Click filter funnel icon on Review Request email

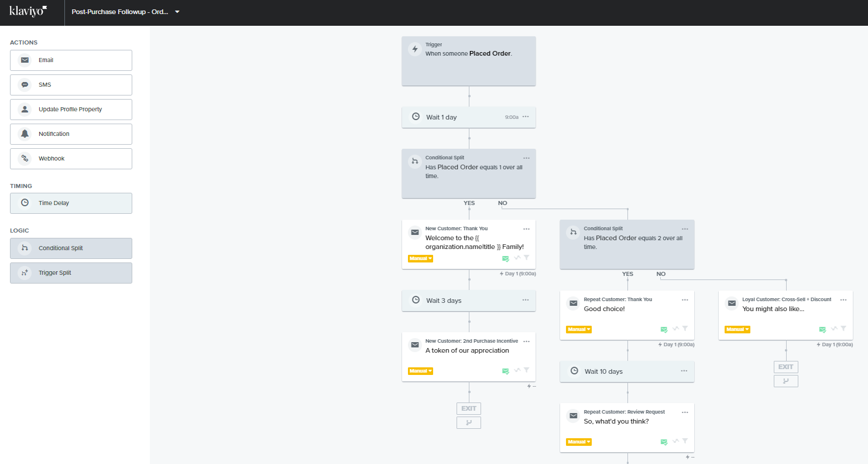pos(685,441)
